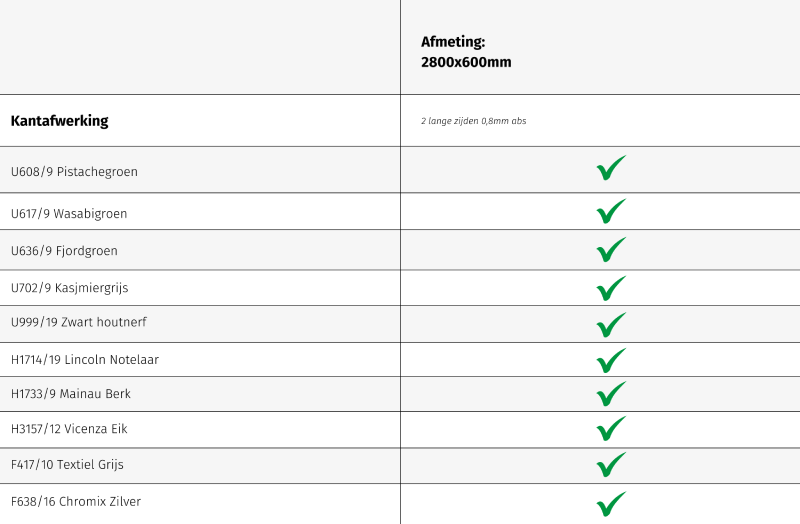Click the green checkmark for H1733/9 Mainau Berk

point(610,394)
